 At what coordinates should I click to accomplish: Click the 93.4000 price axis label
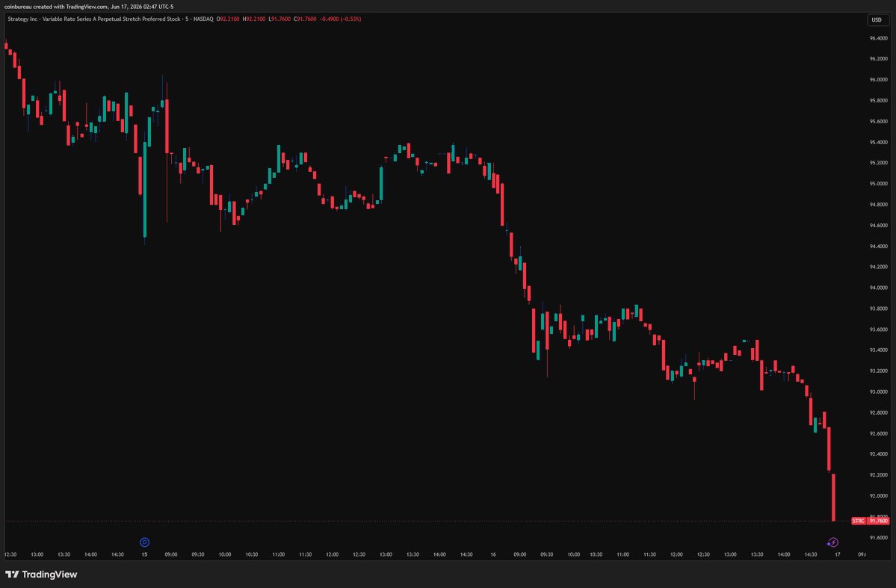[x=878, y=350]
